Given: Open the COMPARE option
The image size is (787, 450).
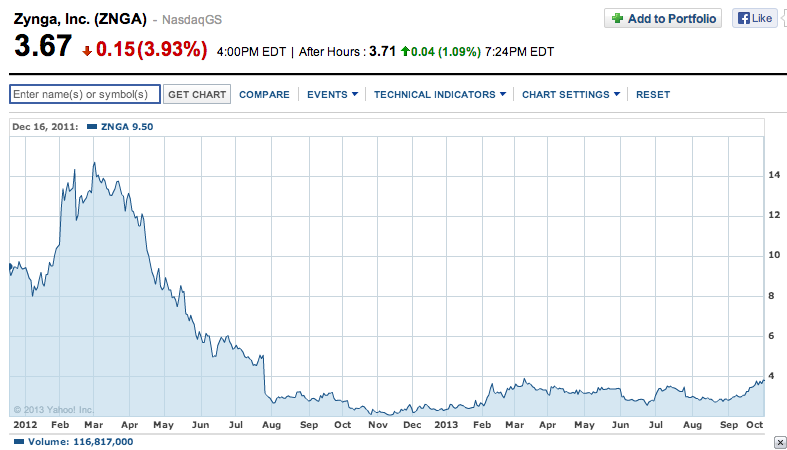Looking at the screenshot, I should pyautogui.click(x=264, y=94).
